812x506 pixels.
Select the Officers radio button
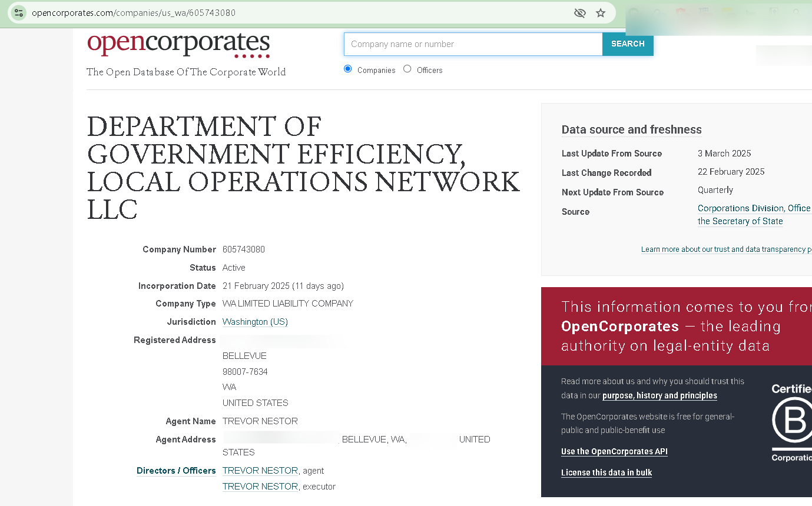(x=407, y=69)
